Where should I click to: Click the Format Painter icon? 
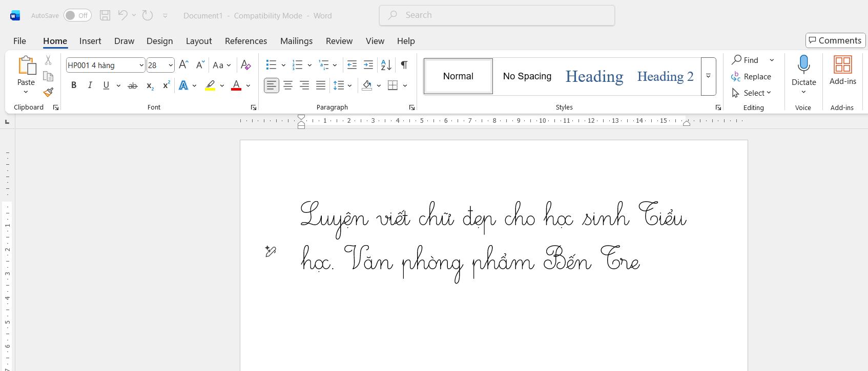point(48,93)
